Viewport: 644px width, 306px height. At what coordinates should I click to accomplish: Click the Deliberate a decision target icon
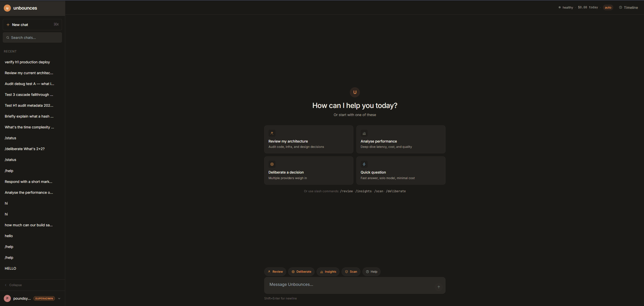coord(272,164)
